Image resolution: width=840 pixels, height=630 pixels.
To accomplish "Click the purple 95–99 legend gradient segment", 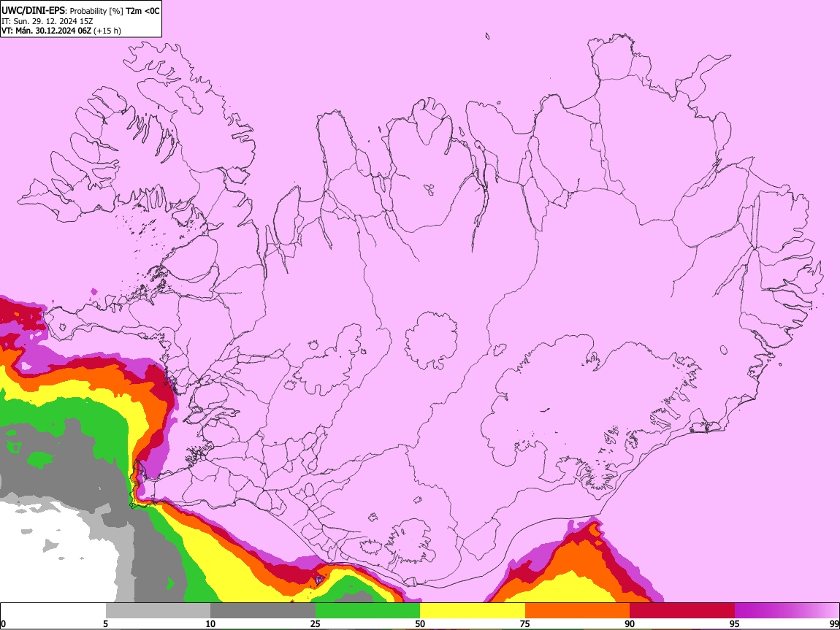I will (x=787, y=611).
